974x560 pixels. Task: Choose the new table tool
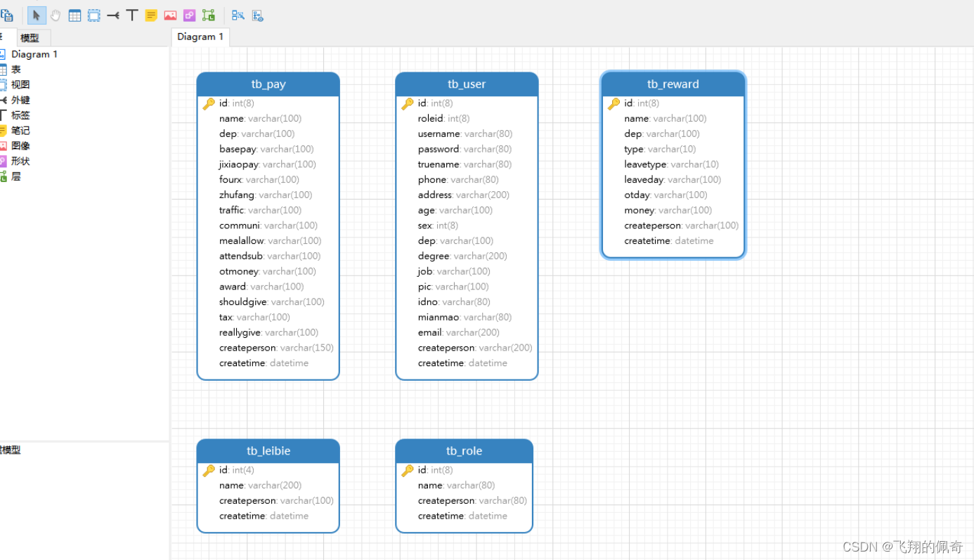74,15
